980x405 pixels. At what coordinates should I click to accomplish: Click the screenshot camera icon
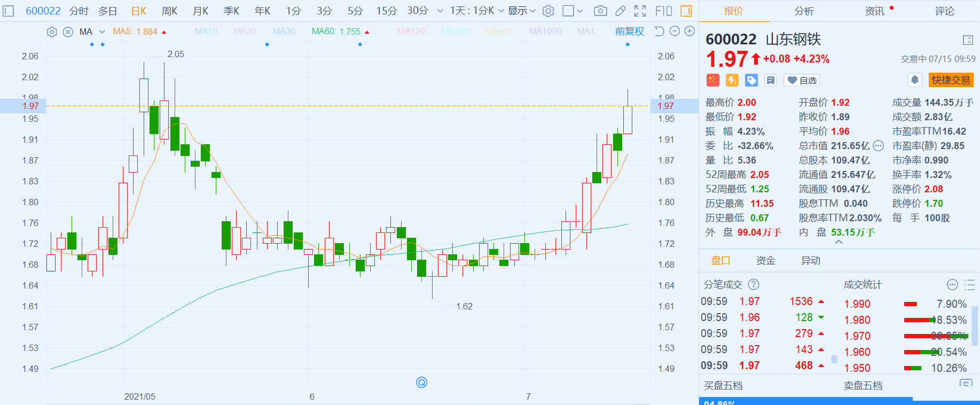[x=600, y=11]
